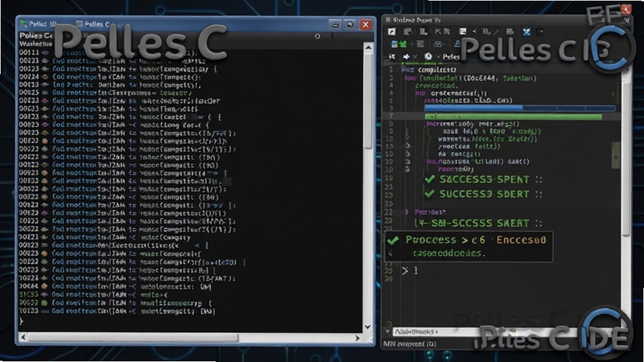This screenshot has width=644, height=362.
Task: Click the blue document icon starting second toolbar row
Action: pyautogui.click(x=394, y=44)
